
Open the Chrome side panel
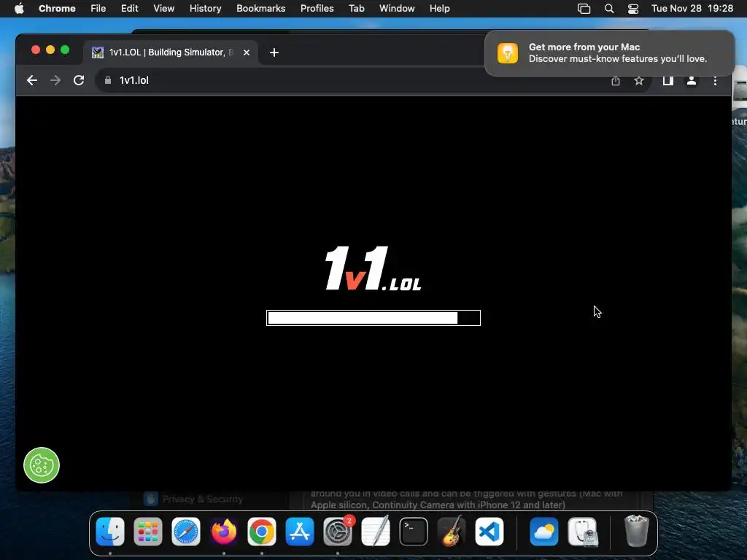point(668,81)
